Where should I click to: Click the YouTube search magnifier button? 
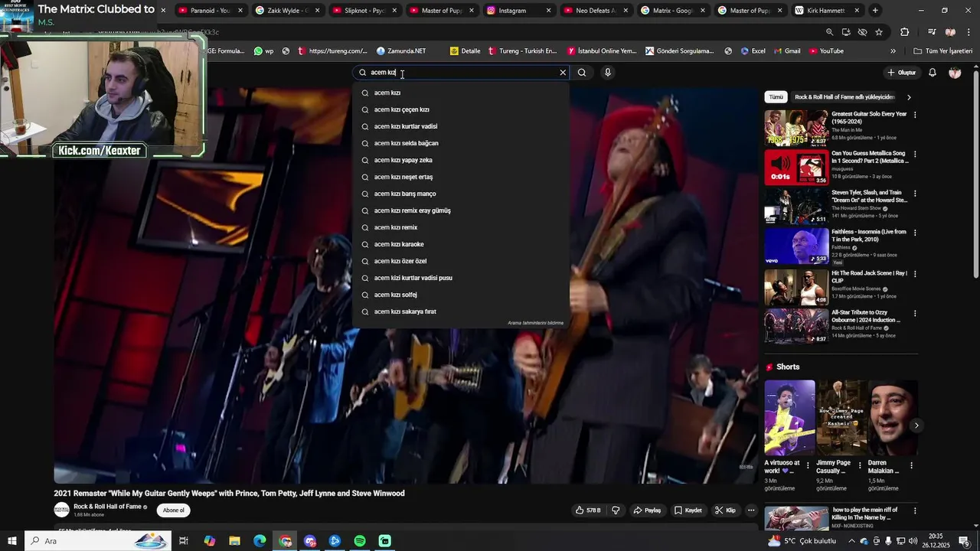tap(582, 73)
